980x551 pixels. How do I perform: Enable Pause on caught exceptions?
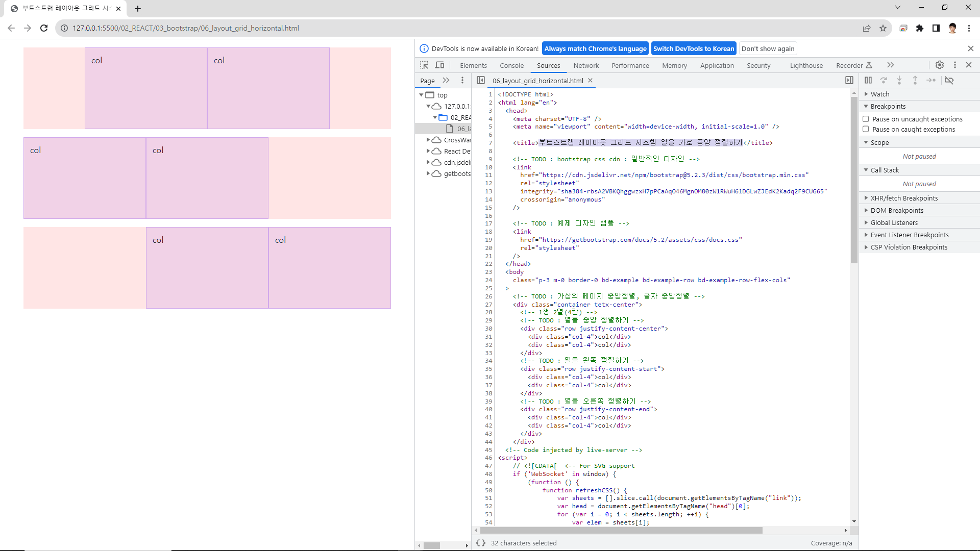866,129
